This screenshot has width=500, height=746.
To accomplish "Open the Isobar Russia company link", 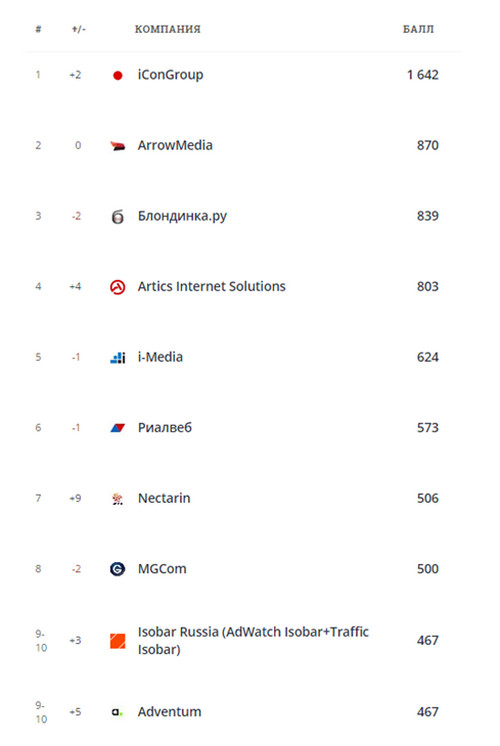I will click(253, 640).
